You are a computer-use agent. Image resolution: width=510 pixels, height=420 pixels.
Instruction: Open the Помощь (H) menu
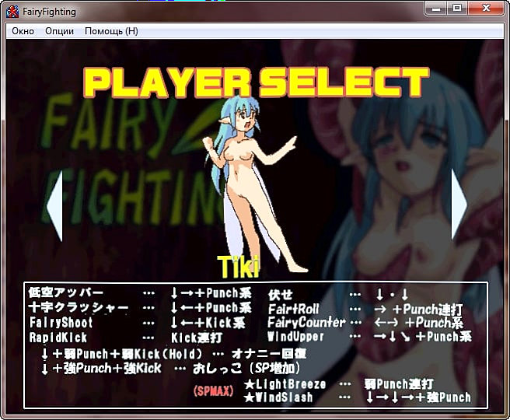(111, 31)
